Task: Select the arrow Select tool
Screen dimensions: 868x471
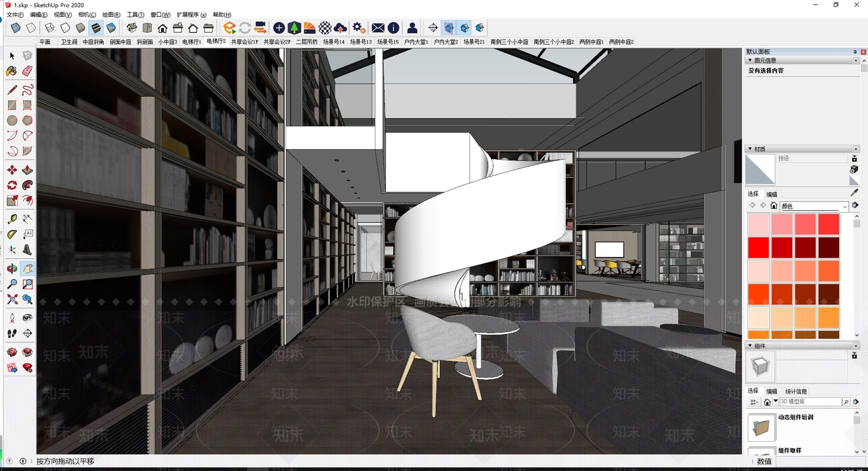Action: coord(12,56)
